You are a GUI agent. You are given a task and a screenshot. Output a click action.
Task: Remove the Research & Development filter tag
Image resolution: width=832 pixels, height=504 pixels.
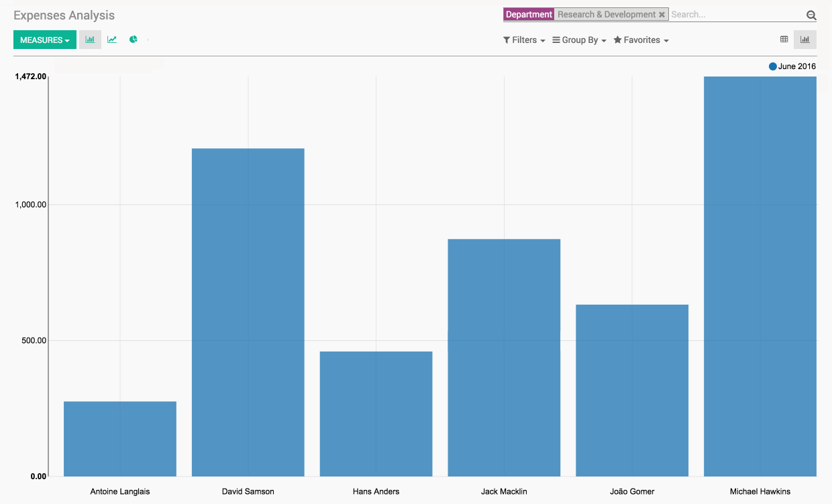662,15
